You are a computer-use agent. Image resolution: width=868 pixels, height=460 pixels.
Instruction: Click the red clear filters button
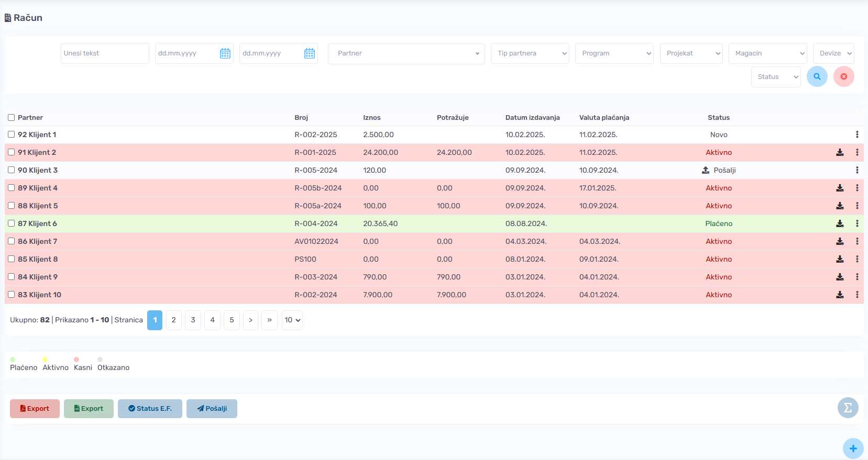pos(843,76)
